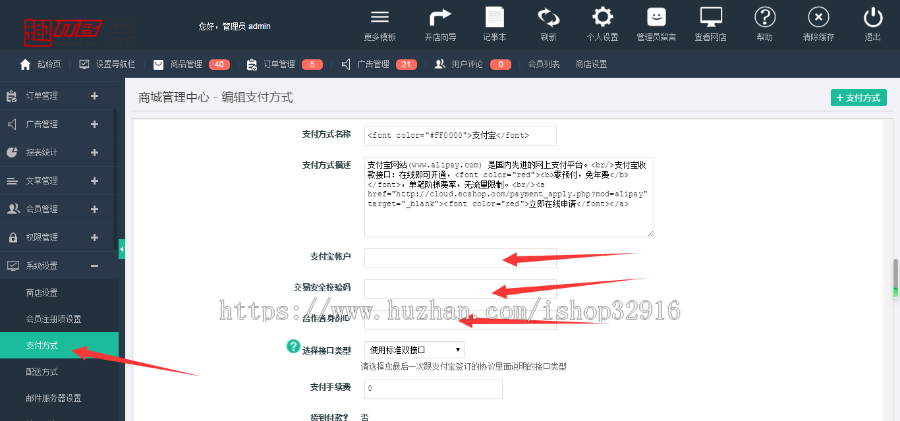Click 清除缓存 clear cache icon
The height and width of the screenshot is (421, 900).
click(818, 18)
